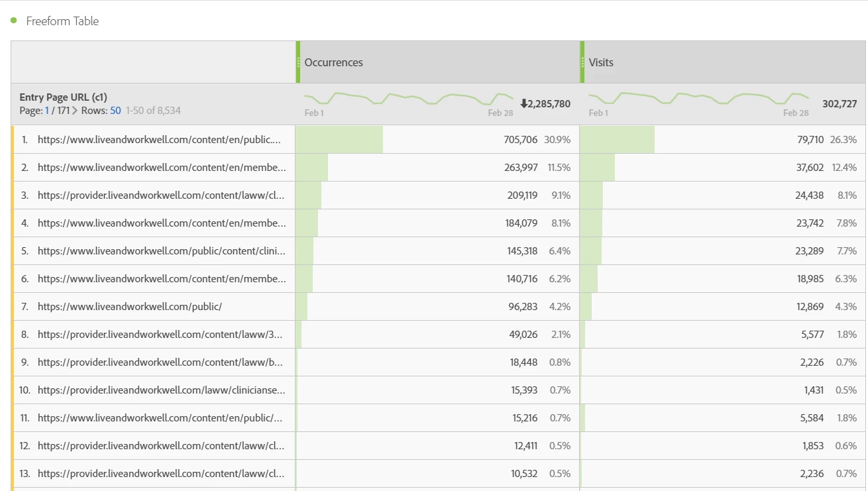
Task: Click Visits value 18,985
Action: point(810,279)
